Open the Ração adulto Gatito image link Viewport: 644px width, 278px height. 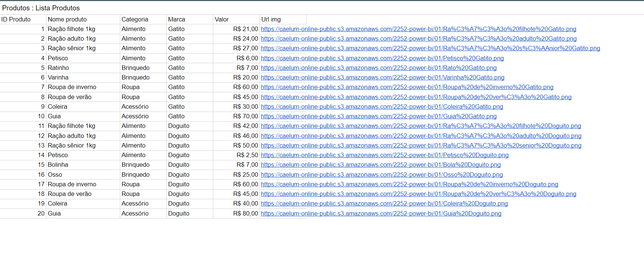(x=419, y=38)
